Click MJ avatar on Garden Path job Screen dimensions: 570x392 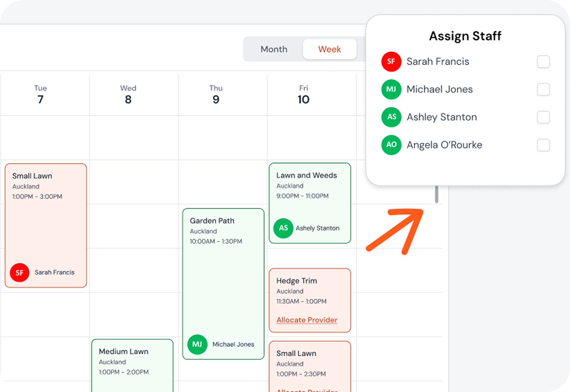(x=197, y=344)
